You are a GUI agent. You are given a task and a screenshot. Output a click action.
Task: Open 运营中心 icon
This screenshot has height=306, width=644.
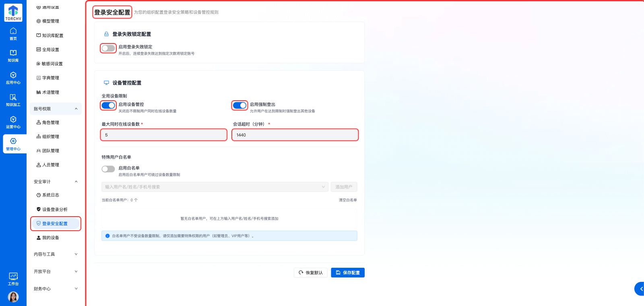(13, 122)
